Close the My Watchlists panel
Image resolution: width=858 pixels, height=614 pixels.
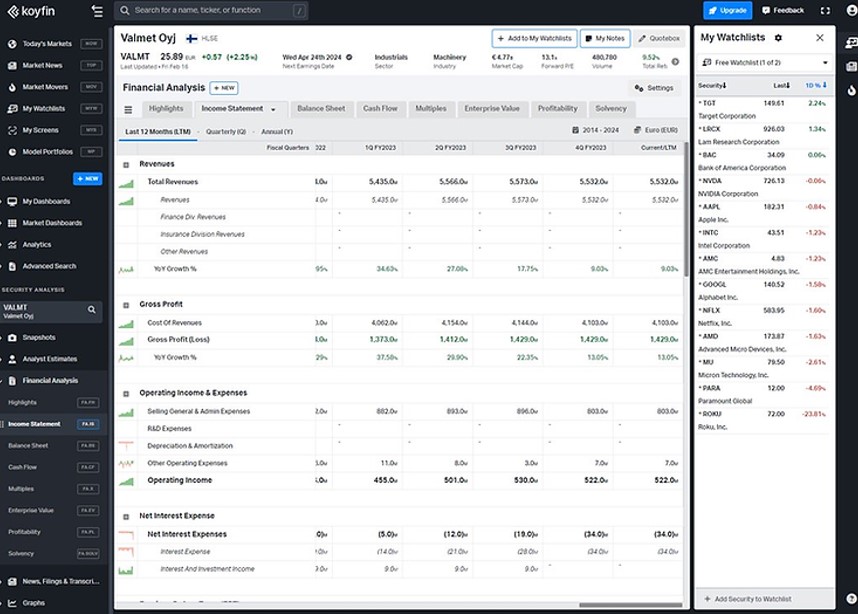click(x=820, y=38)
